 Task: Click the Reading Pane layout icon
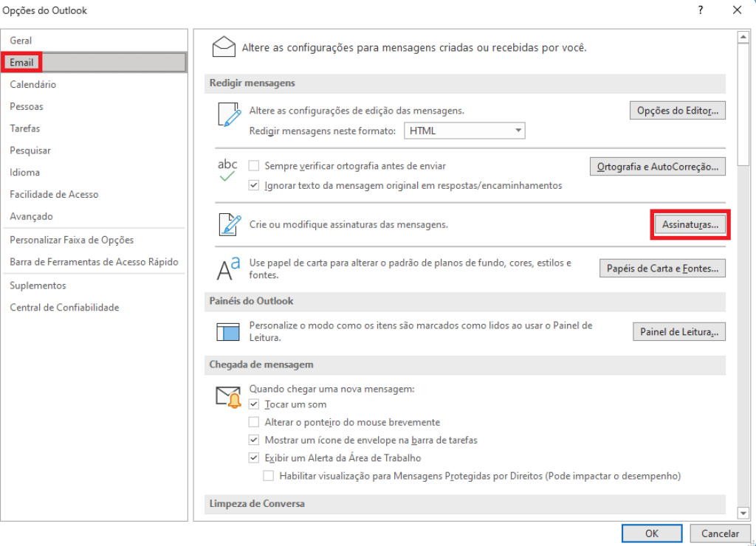pos(227,331)
